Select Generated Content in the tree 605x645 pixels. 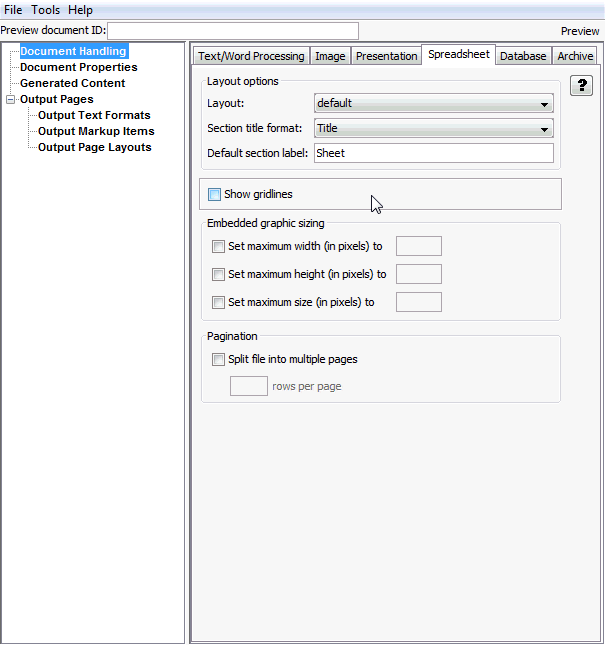coord(72,83)
